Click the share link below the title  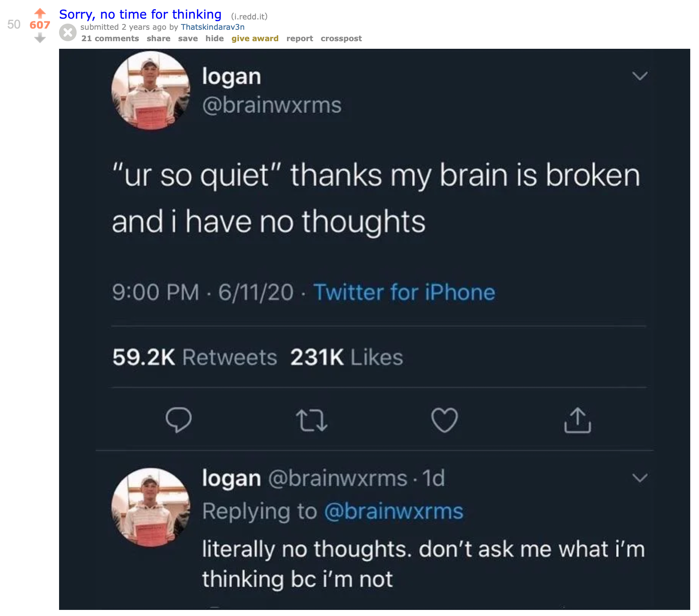point(159,38)
